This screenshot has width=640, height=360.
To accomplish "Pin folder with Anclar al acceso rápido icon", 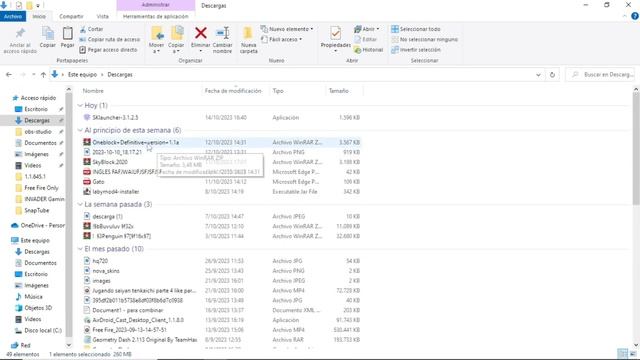I will [20, 40].
